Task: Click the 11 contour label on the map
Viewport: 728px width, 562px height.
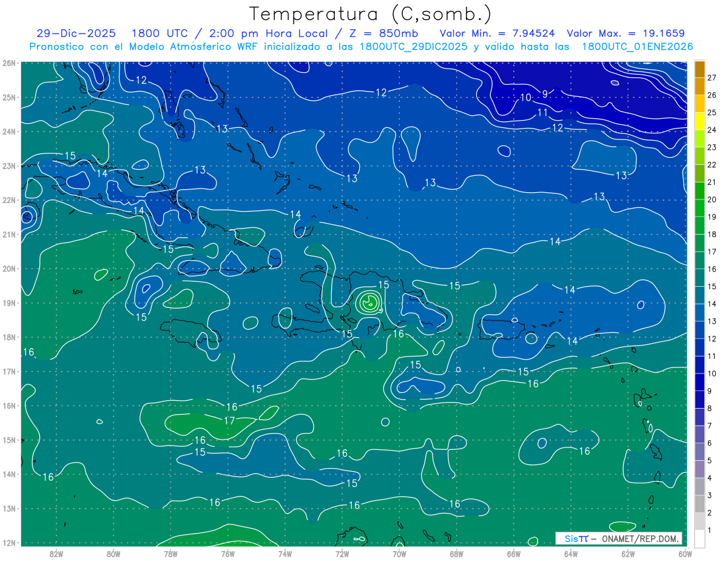Action: pos(542,112)
